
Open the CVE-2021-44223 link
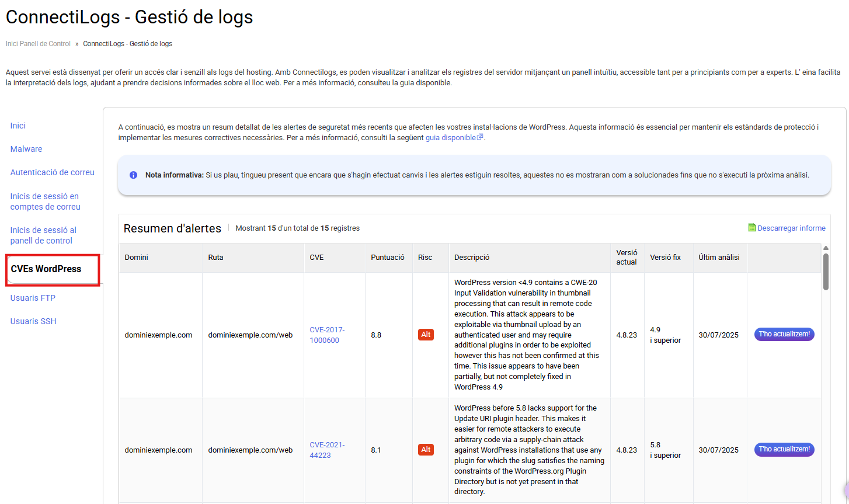click(x=327, y=450)
